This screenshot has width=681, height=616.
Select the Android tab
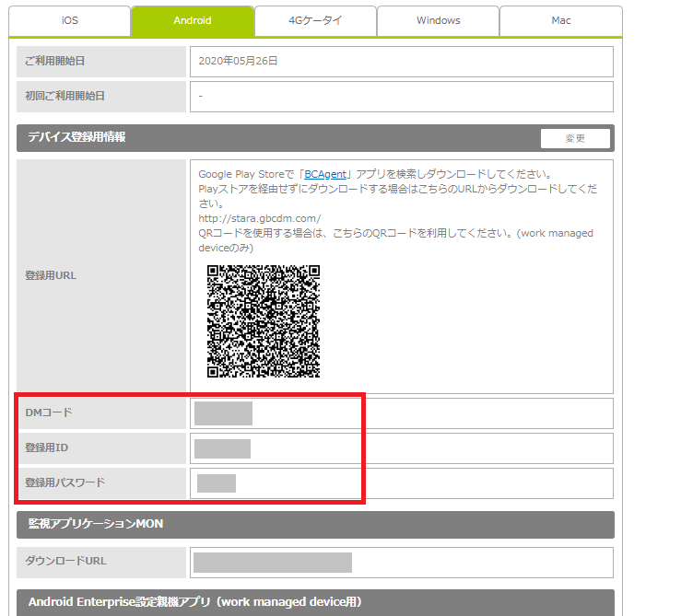pos(192,20)
